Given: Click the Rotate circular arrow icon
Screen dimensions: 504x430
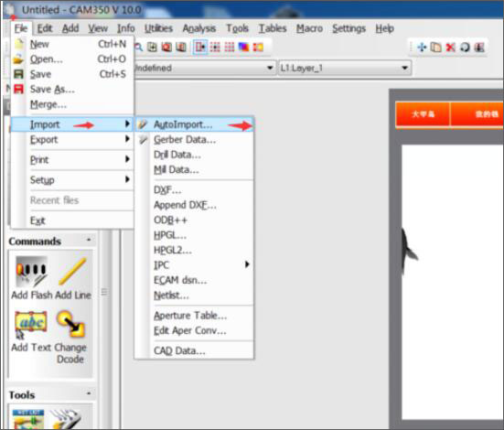Looking at the screenshot, I should (x=465, y=48).
